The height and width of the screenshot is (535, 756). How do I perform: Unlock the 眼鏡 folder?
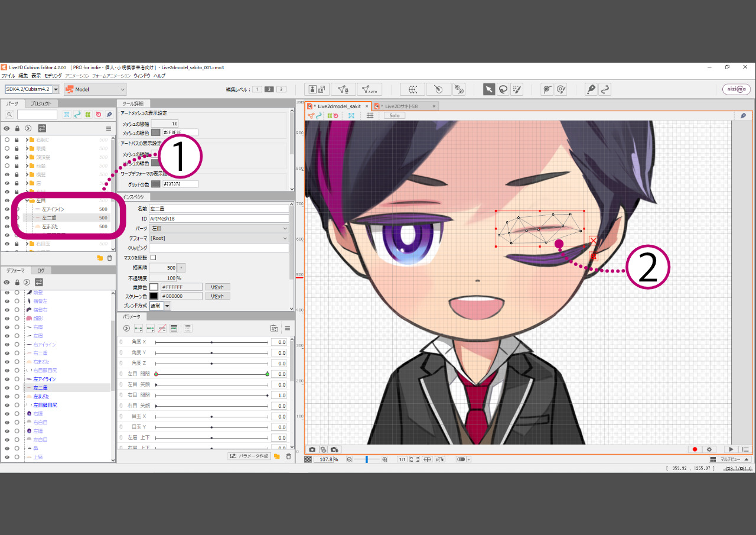[17, 148]
